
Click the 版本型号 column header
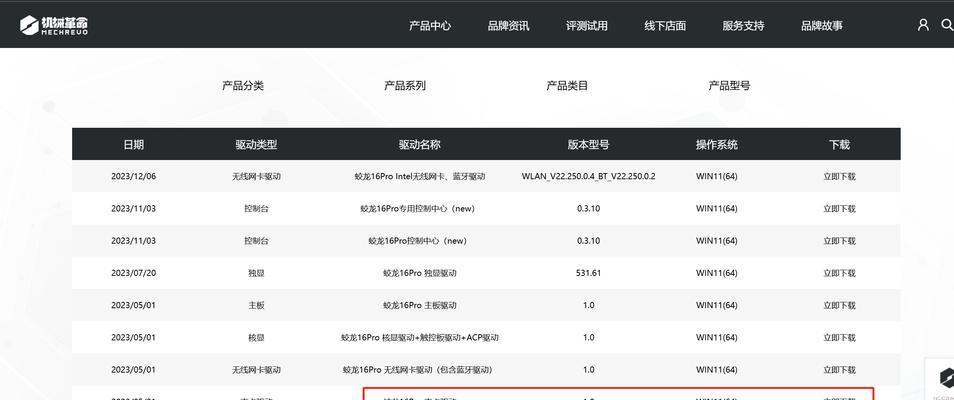(588, 144)
